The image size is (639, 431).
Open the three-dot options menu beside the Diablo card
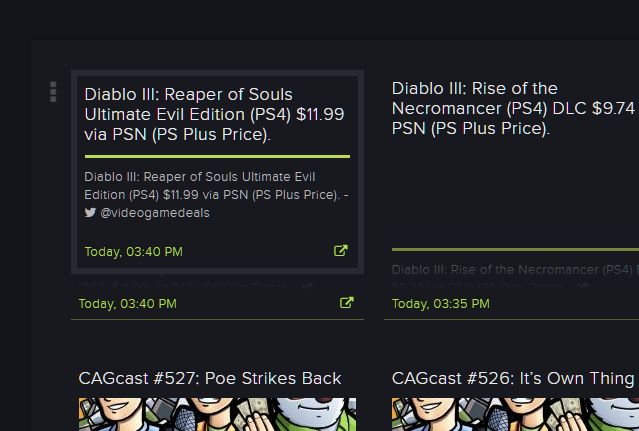tap(53, 92)
